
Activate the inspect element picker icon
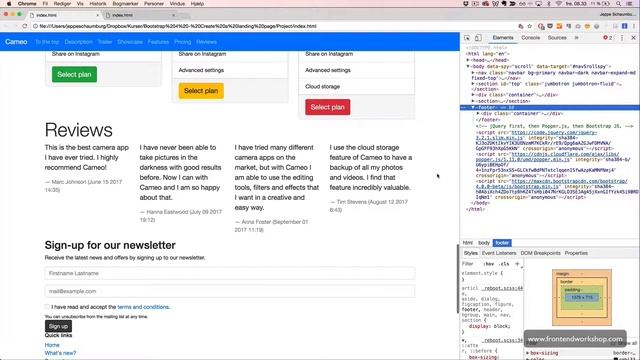tap(467, 38)
